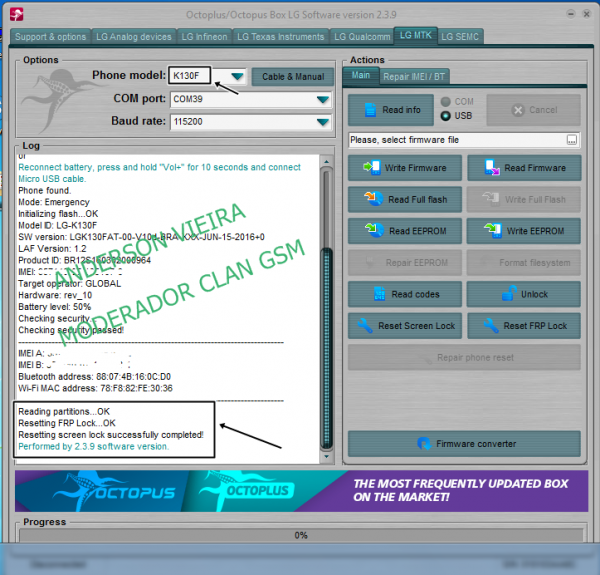Viewport: 600px width, 575px height.
Task: Open the Support & options tab
Action: 50,37
